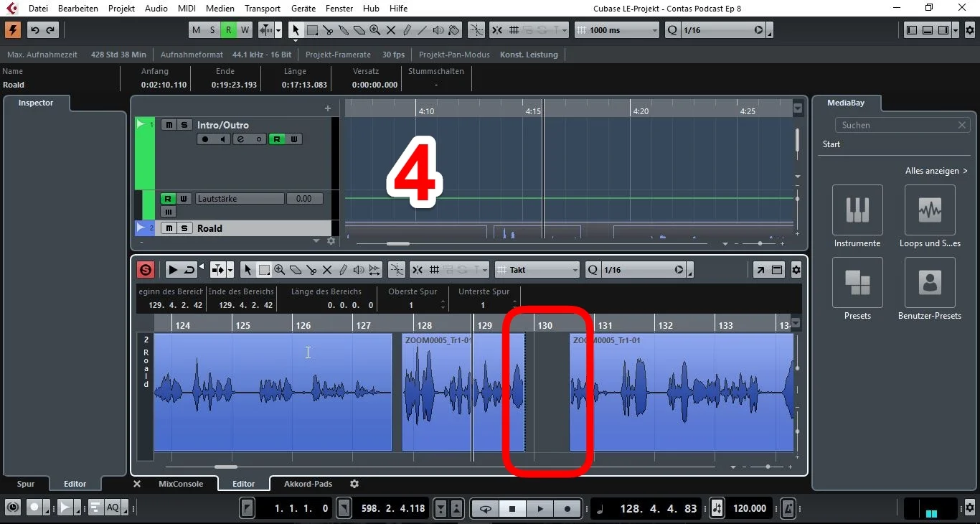Click the Lautstärke volume slider field
Image resolution: width=980 pixels, height=524 pixels.
coord(240,199)
